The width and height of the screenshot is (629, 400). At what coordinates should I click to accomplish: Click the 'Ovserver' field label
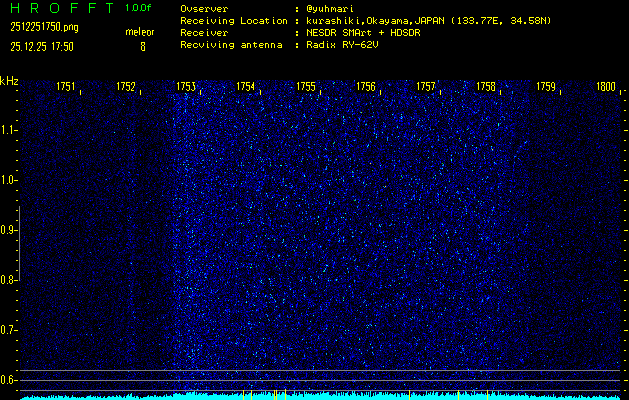point(204,9)
